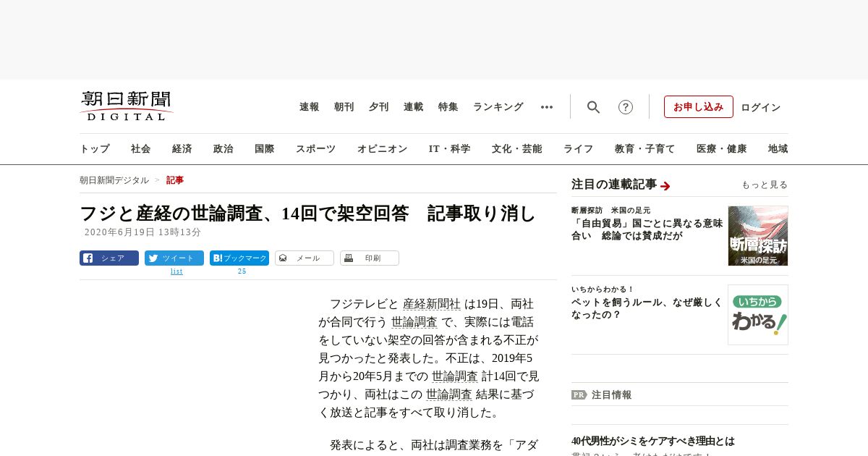Go to ライフ section tab

point(579,149)
